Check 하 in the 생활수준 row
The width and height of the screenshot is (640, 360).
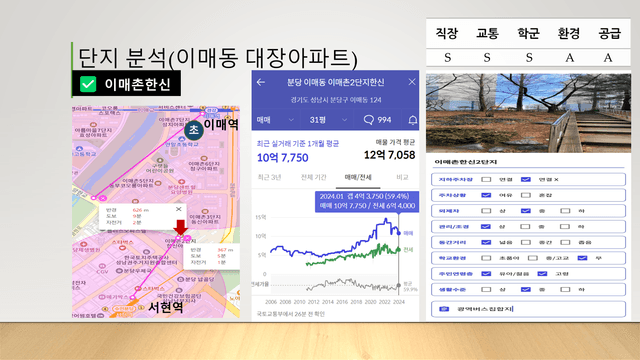click(x=565, y=289)
